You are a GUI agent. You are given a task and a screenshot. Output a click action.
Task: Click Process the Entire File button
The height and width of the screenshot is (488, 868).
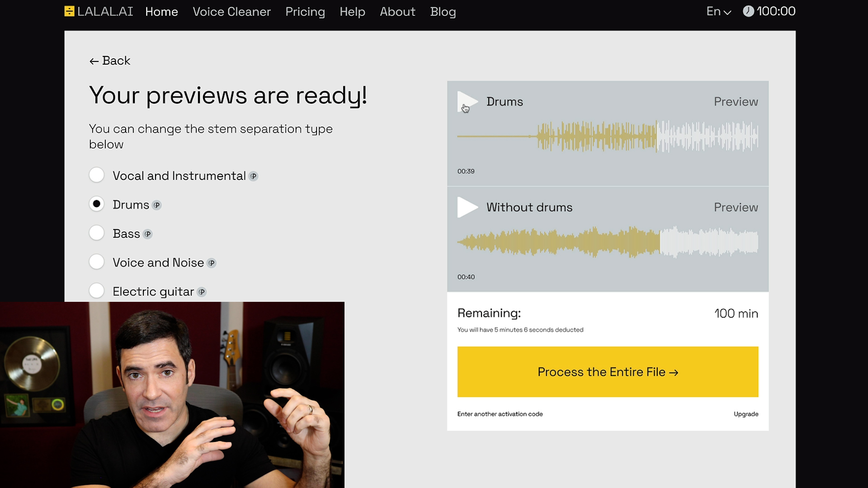pos(608,372)
